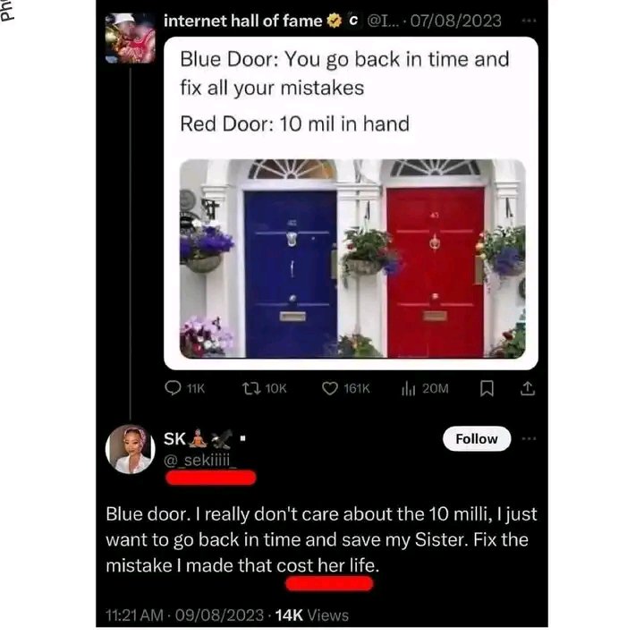Follow the SK account

point(477,439)
